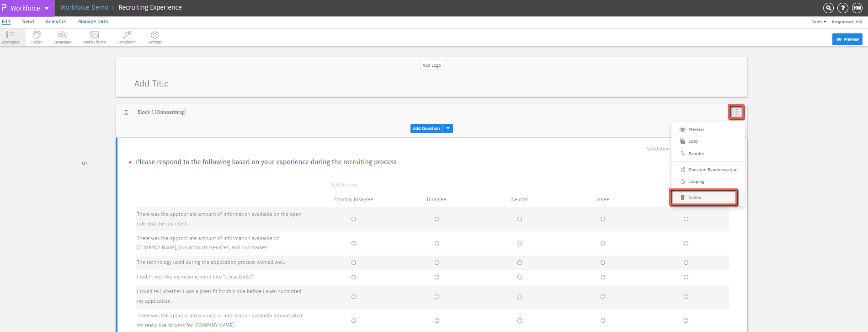Open the Design palette tool
The image size is (868, 332).
[x=37, y=37]
